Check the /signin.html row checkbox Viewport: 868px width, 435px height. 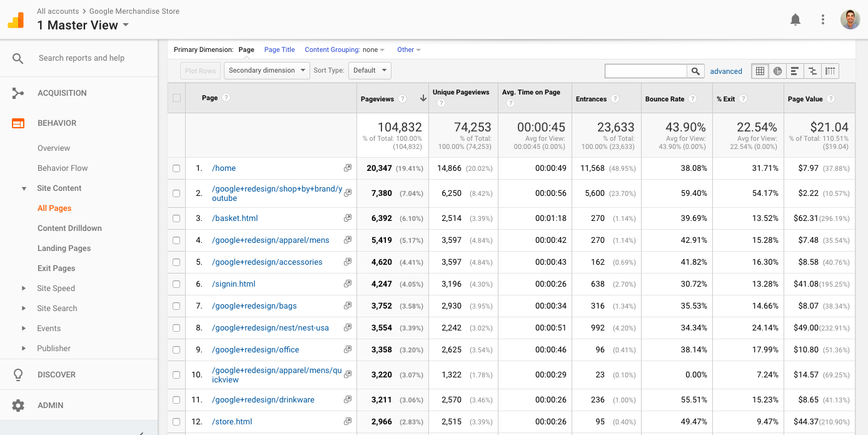point(176,284)
